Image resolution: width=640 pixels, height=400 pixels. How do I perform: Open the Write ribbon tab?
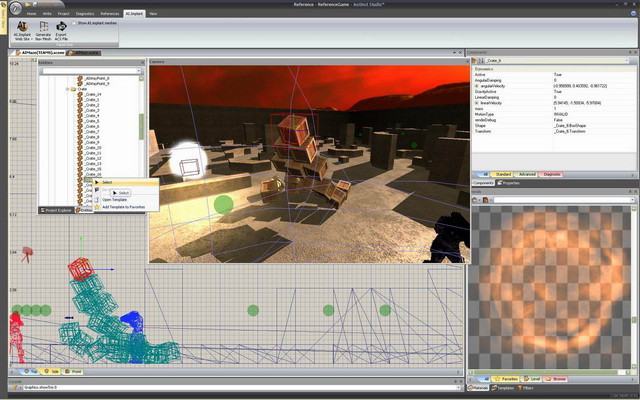(47, 13)
